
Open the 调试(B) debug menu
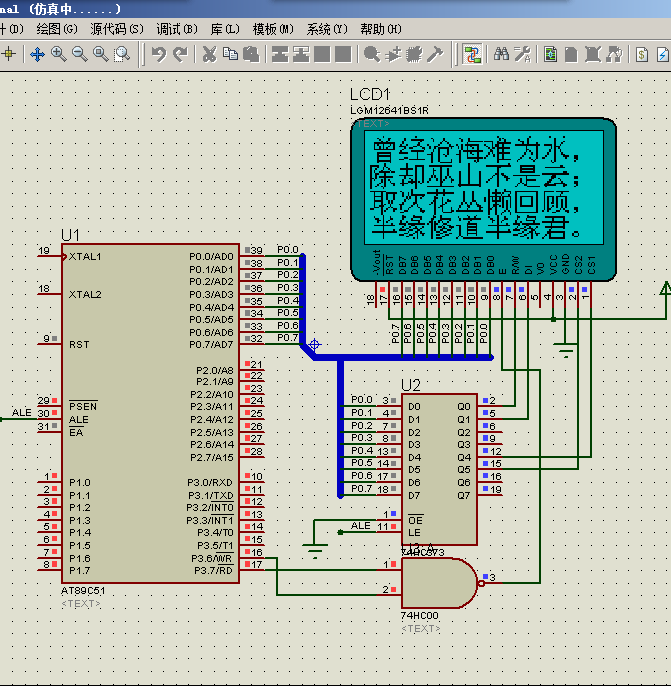[177, 29]
